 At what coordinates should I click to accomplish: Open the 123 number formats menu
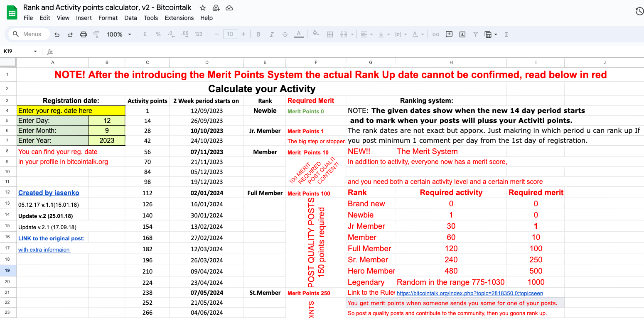tap(199, 34)
